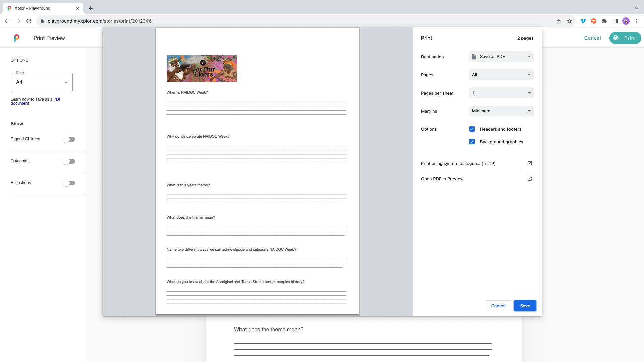
Task: Select the Xplor - Playground browser tab
Action: click(39, 8)
